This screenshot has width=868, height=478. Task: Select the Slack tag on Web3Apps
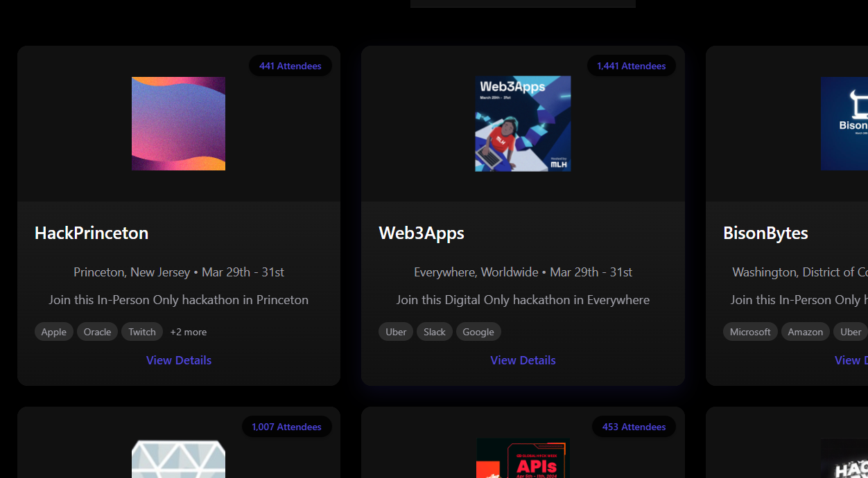(x=435, y=332)
